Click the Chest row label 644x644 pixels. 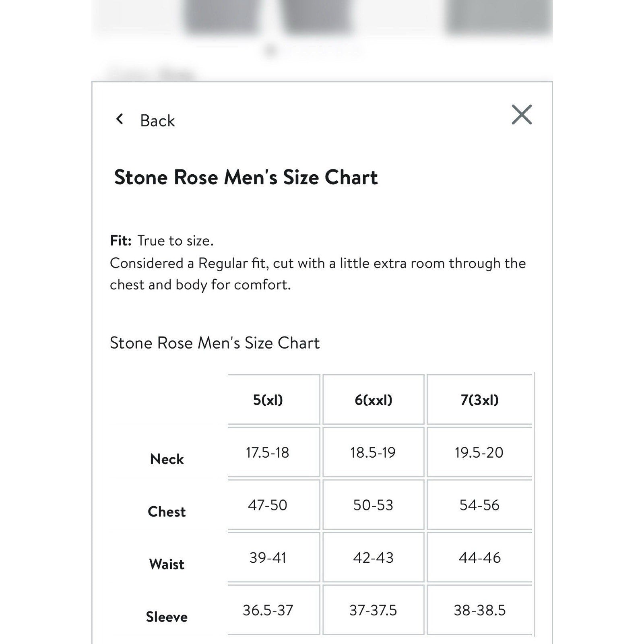167,512
